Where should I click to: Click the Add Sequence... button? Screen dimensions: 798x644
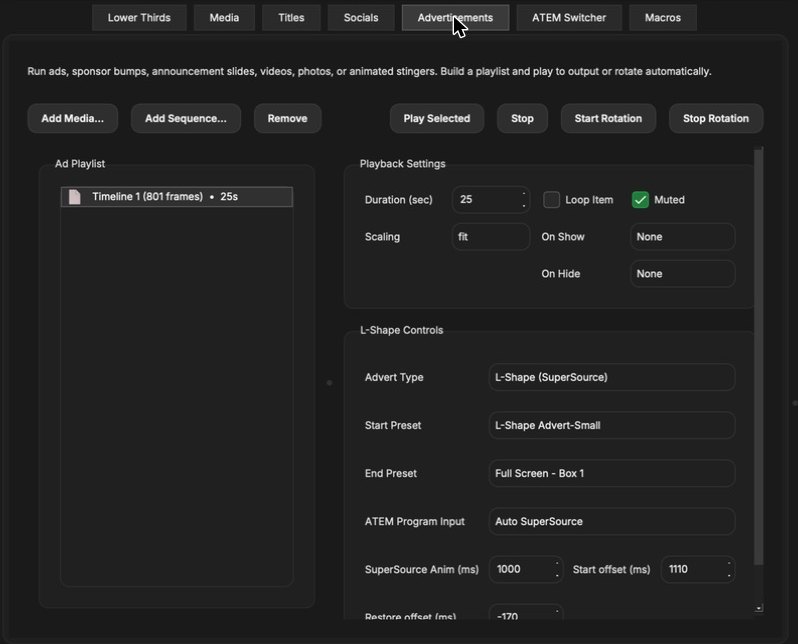click(x=186, y=119)
